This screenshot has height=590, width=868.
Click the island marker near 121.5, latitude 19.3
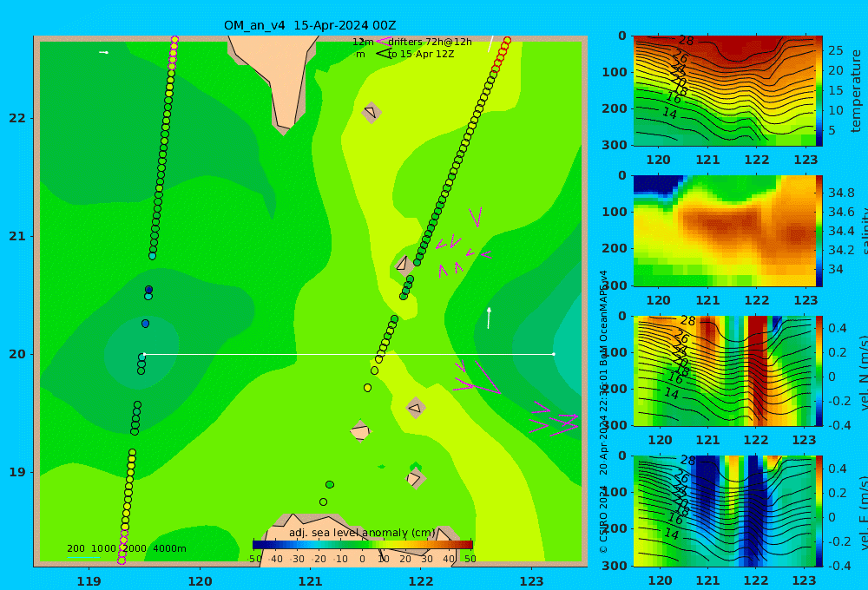click(360, 431)
